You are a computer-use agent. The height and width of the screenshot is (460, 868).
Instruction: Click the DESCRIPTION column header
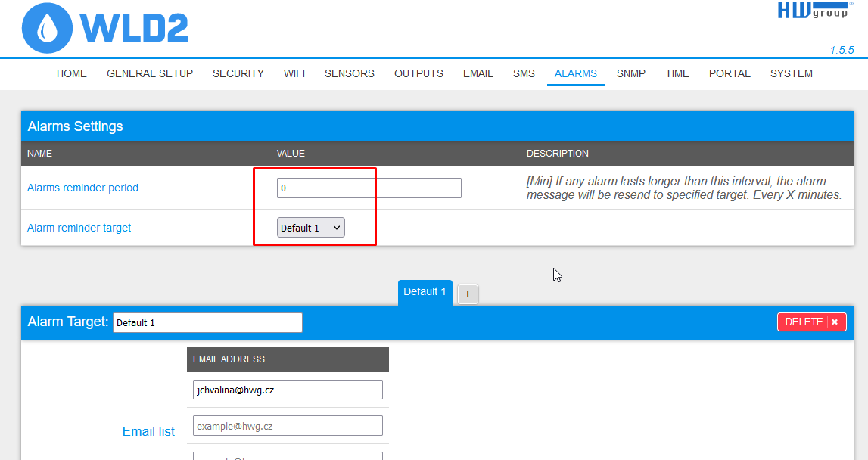coord(558,154)
